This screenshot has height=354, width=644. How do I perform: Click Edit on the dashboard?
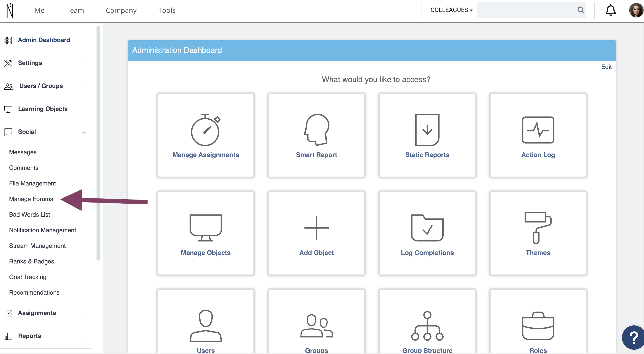[606, 67]
